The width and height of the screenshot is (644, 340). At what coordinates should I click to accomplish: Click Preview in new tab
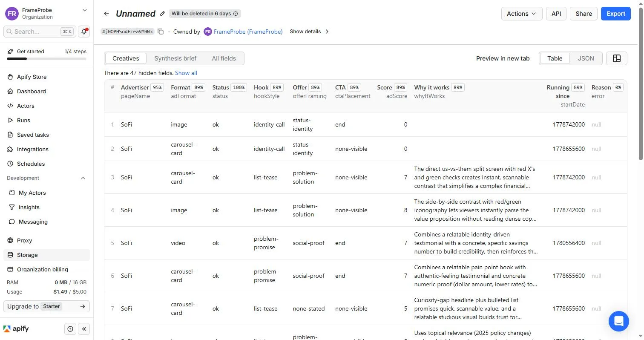tap(503, 58)
